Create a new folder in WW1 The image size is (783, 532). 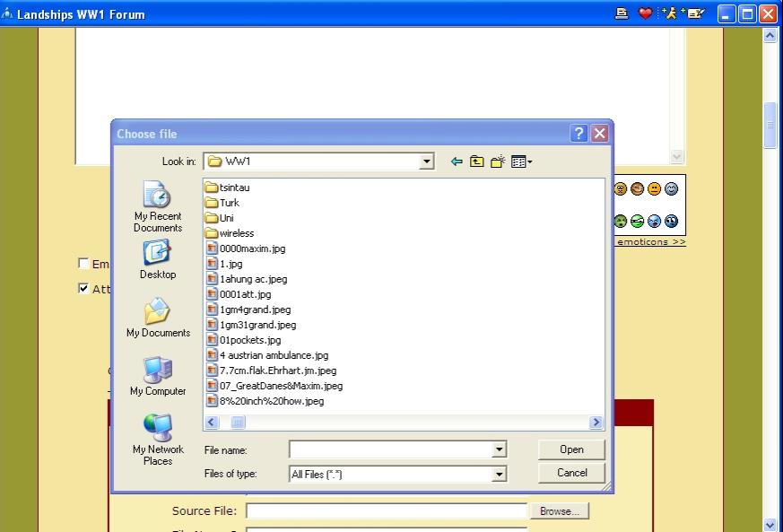(x=497, y=161)
